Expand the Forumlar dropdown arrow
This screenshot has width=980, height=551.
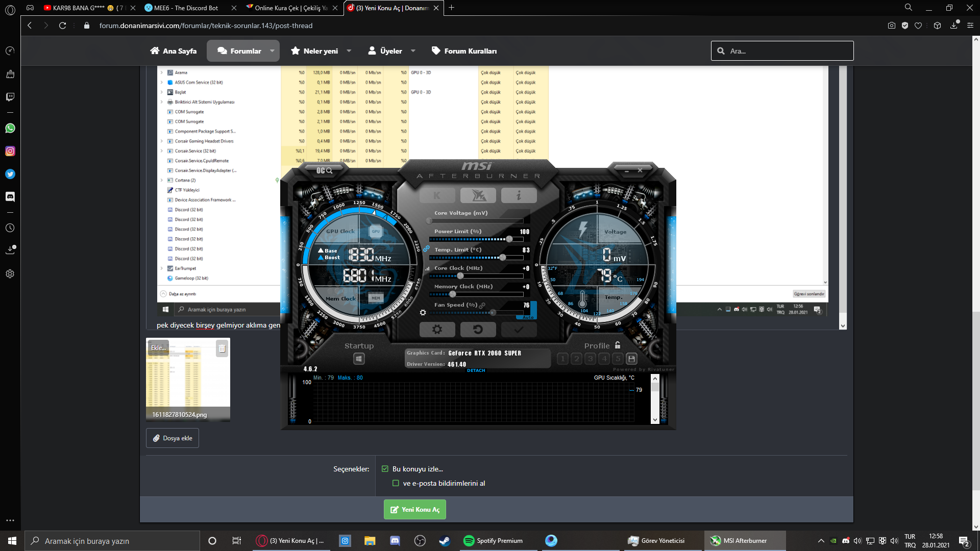pyautogui.click(x=272, y=51)
